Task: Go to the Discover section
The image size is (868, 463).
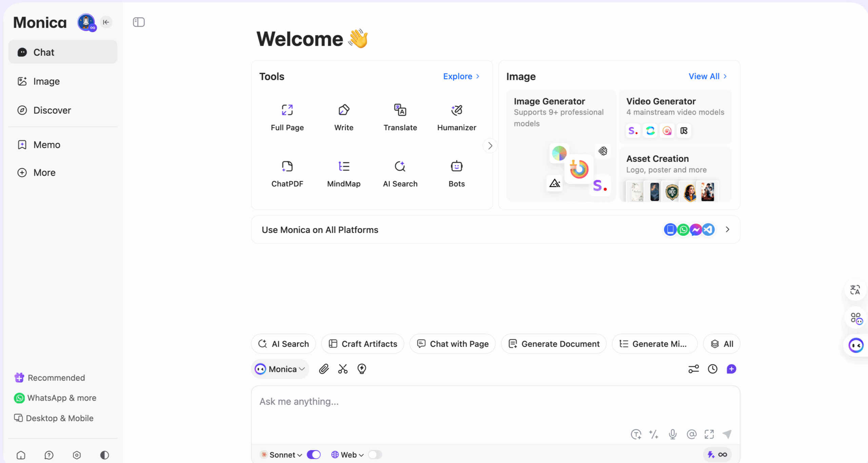Action: pyautogui.click(x=52, y=110)
